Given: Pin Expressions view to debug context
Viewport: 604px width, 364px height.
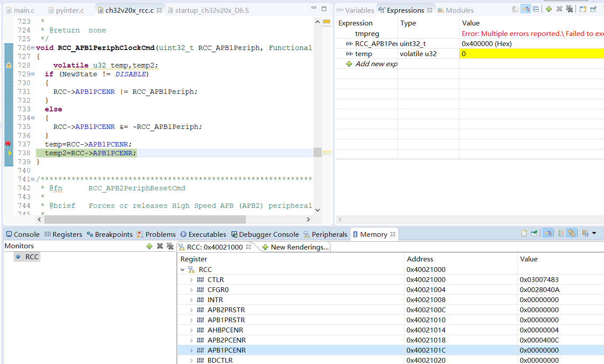Looking at the screenshot, I should pos(593,9).
